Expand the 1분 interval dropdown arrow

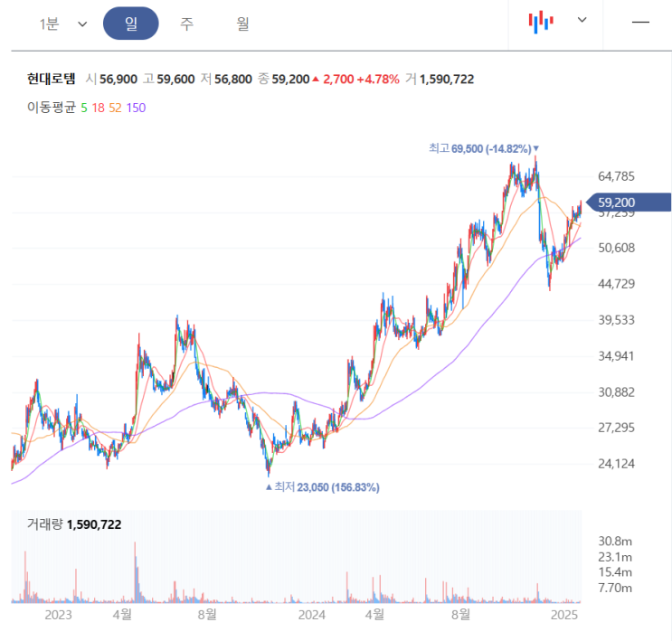click(x=82, y=24)
